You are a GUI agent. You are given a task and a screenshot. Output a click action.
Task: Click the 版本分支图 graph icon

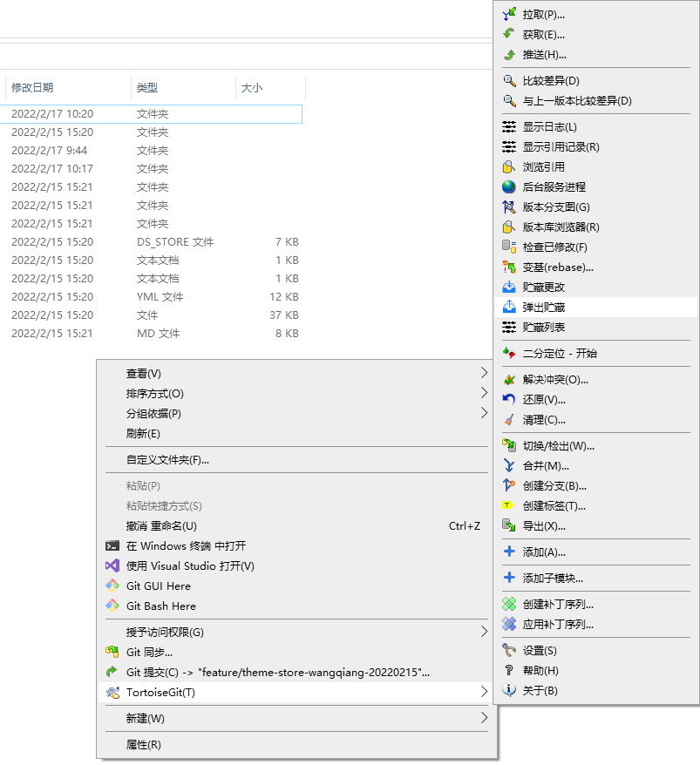pos(509,206)
